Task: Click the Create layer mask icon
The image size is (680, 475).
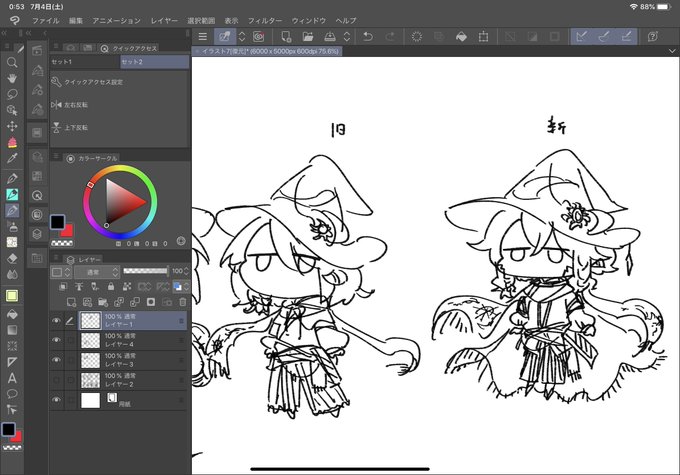Action: [x=151, y=301]
